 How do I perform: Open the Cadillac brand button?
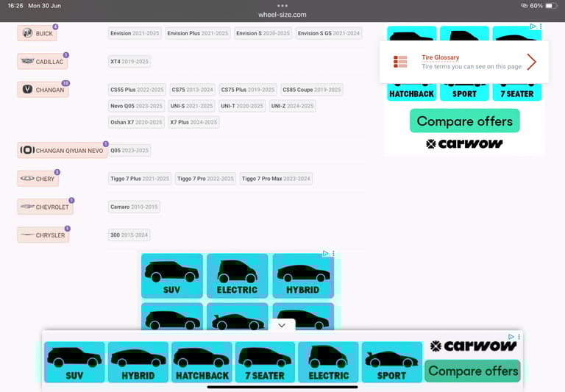pos(43,62)
